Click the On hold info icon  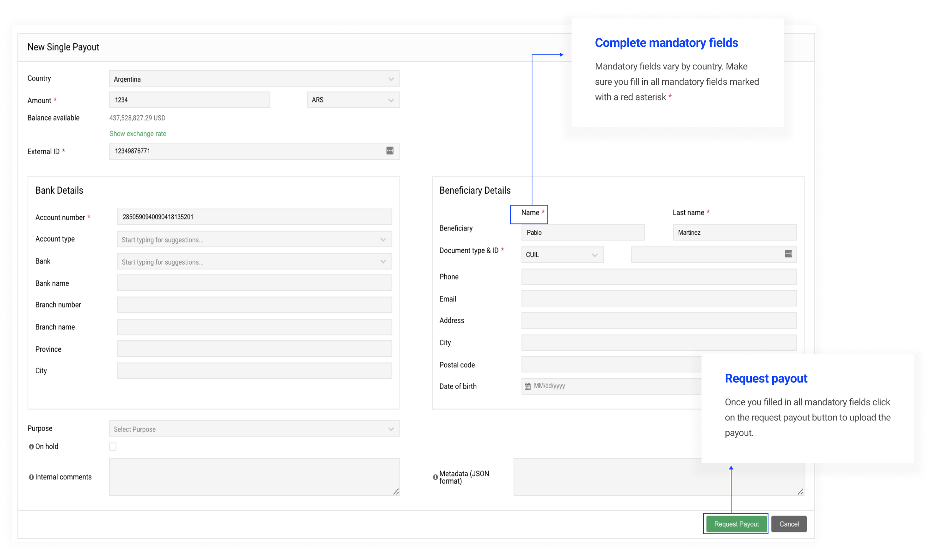click(31, 446)
